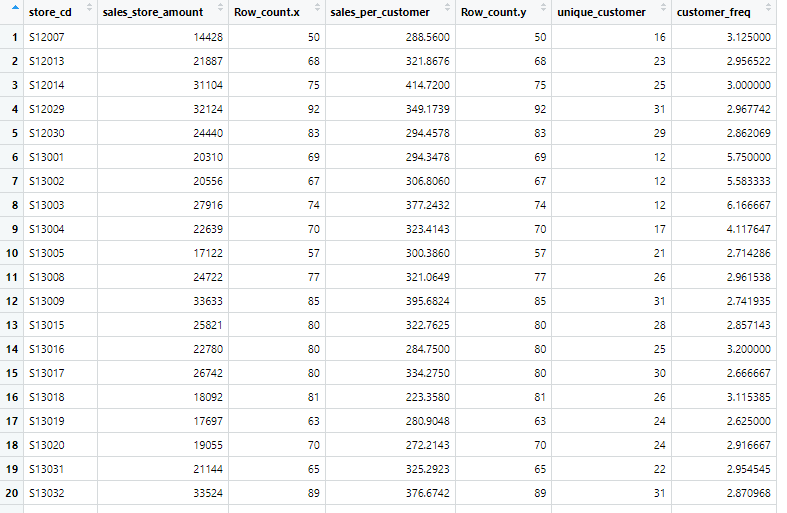The image size is (787, 513).
Task: Click row number 20
Action: coord(12,493)
